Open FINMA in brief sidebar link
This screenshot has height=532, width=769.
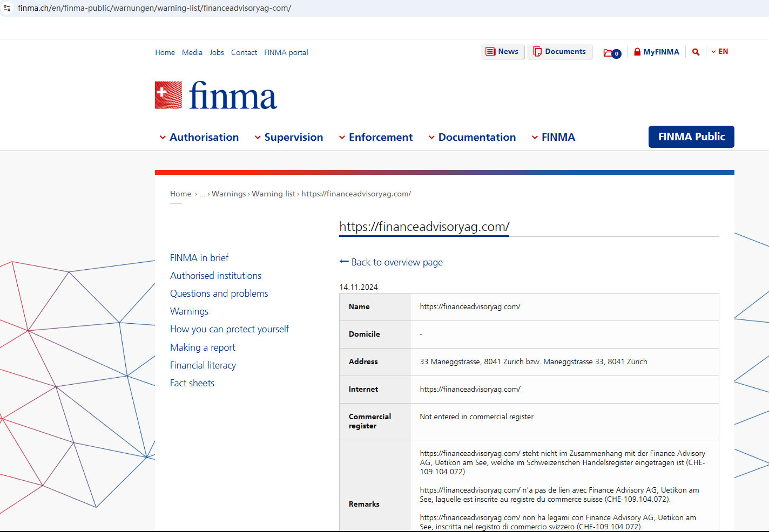pos(199,258)
